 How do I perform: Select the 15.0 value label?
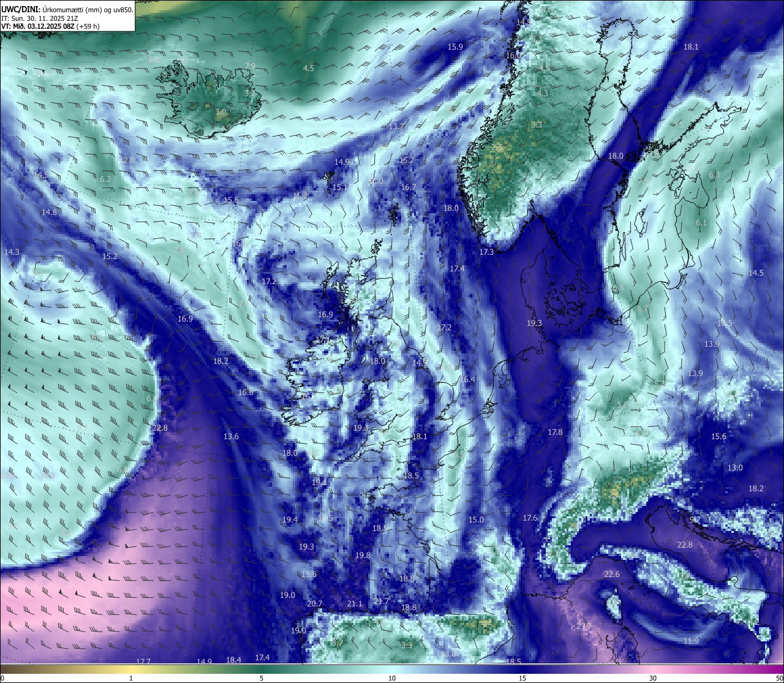tap(476, 519)
